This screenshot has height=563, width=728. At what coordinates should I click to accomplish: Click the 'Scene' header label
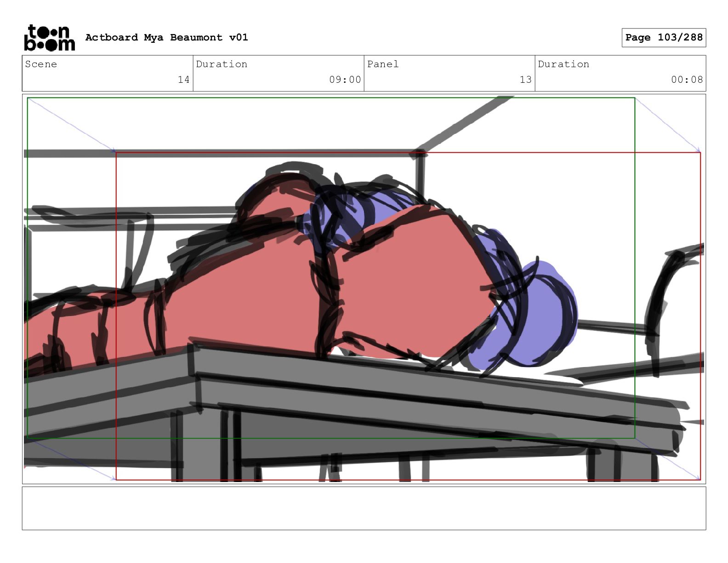[41, 64]
